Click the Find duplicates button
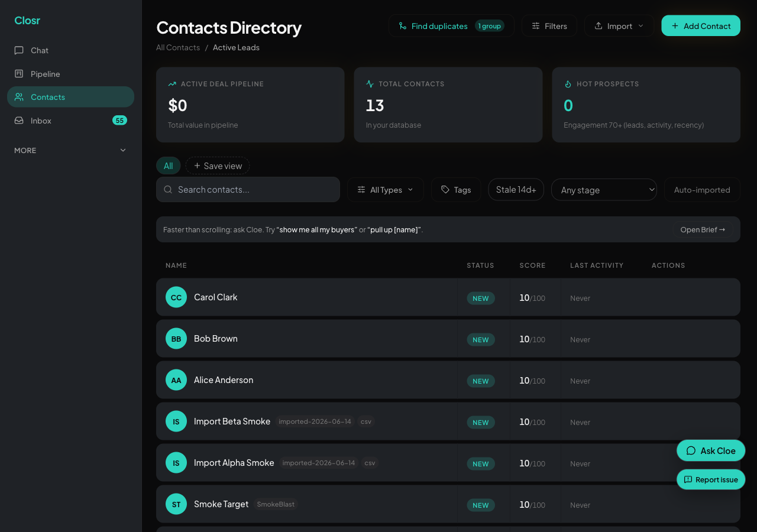This screenshot has height=532, width=757. click(x=451, y=26)
